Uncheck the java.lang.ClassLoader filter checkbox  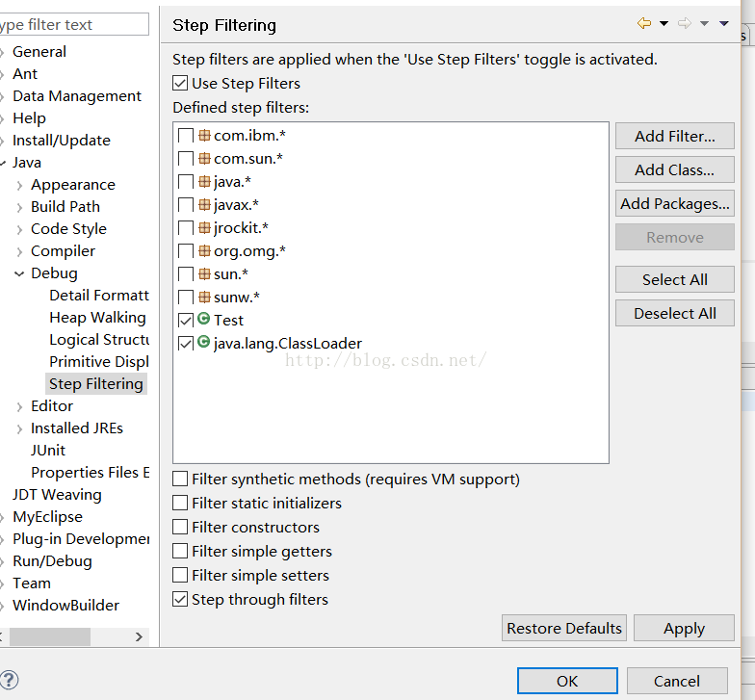coord(185,344)
